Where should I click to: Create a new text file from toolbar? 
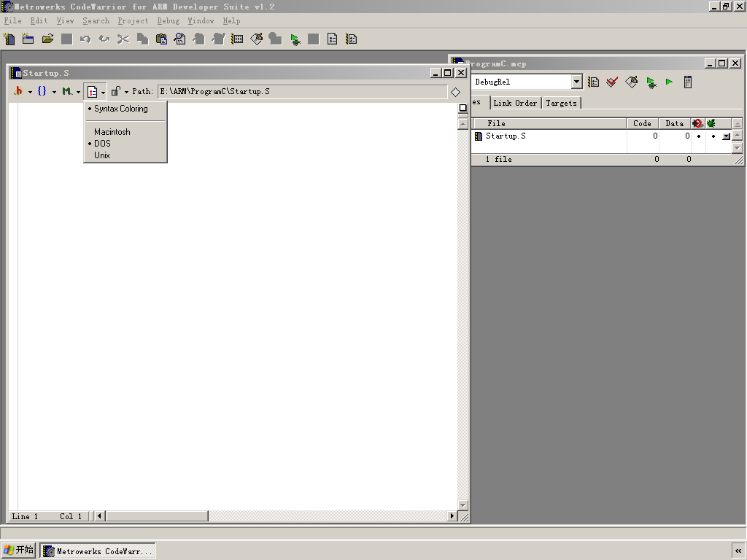(x=9, y=39)
